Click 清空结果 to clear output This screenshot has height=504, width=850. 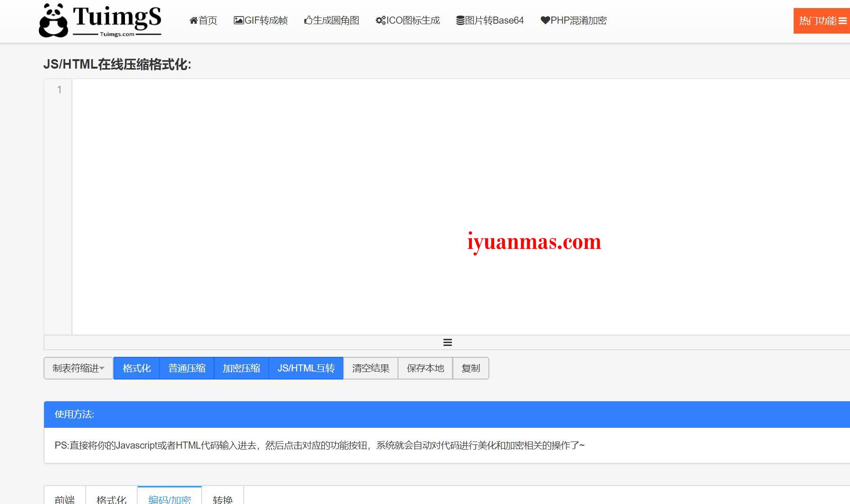pyautogui.click(x=371, y=368)
